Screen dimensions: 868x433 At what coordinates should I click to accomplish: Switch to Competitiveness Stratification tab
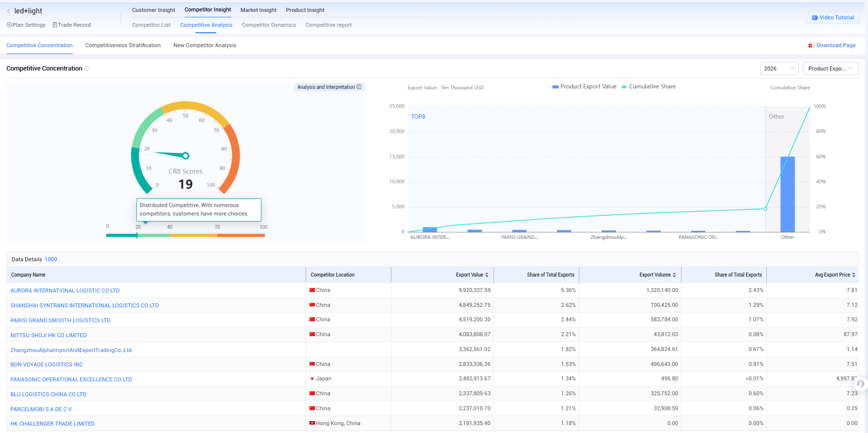[x=123, y=45]
